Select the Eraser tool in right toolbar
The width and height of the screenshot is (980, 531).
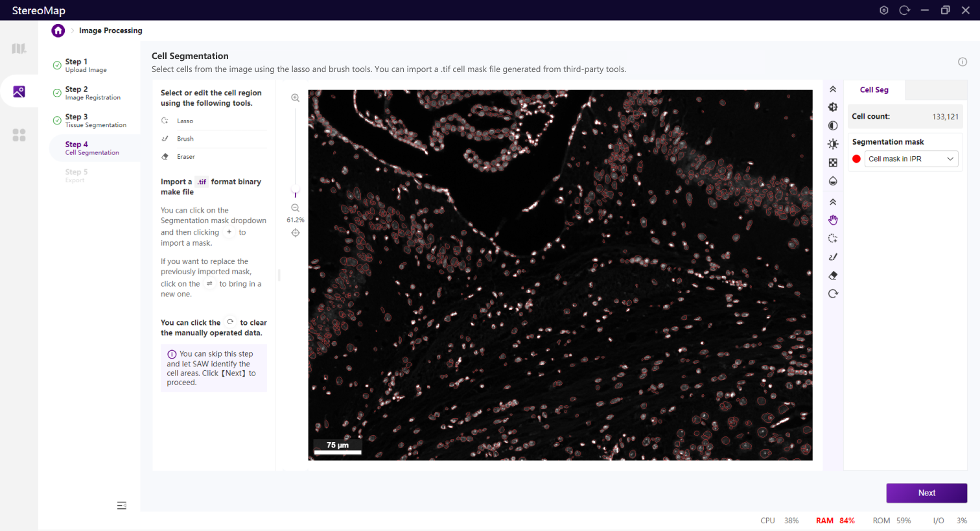(833, 276)
